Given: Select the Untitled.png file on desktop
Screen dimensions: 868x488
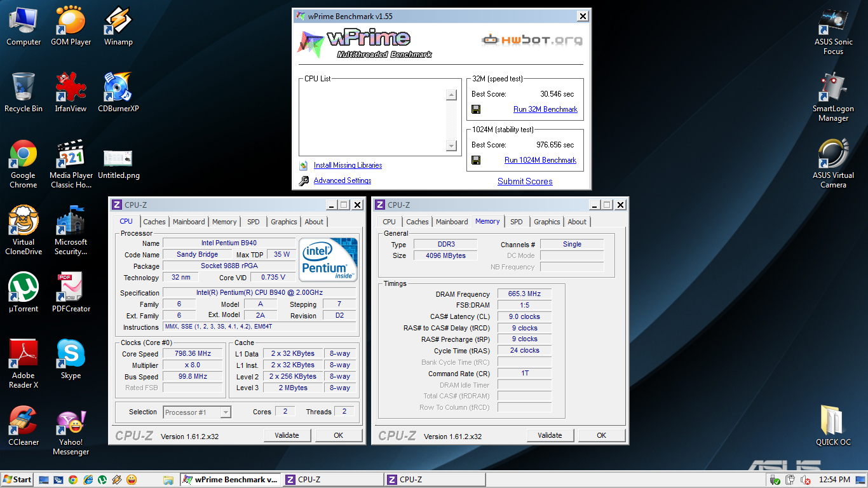Looking at the screenshot, I should [118, 164].
